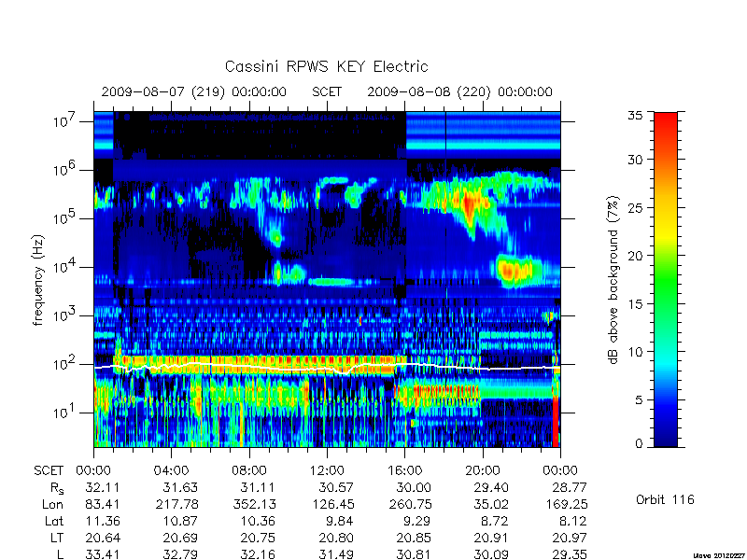Click the 'Lat' row label

[54, 522]
